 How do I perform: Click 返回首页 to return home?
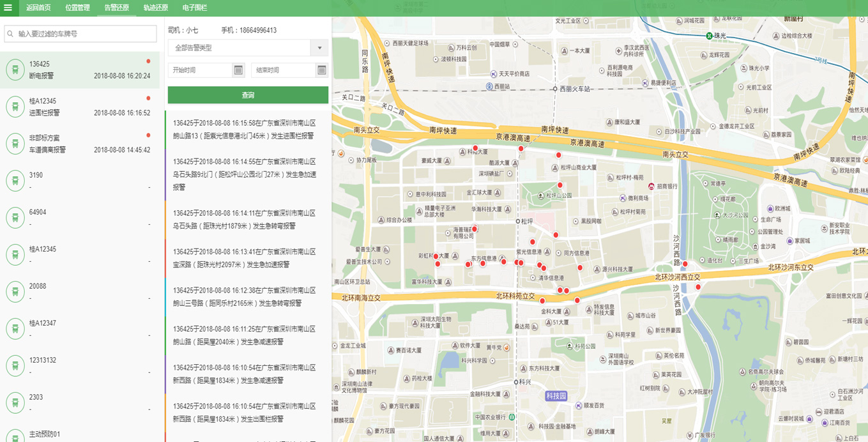[38, 8]
